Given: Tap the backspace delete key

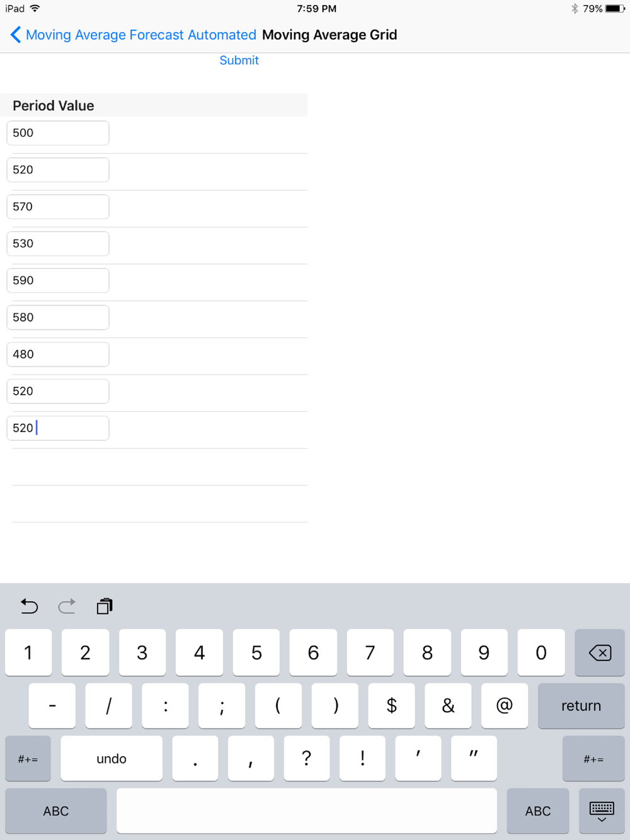Looking at the screenshot, I should (x=600, y=652).
